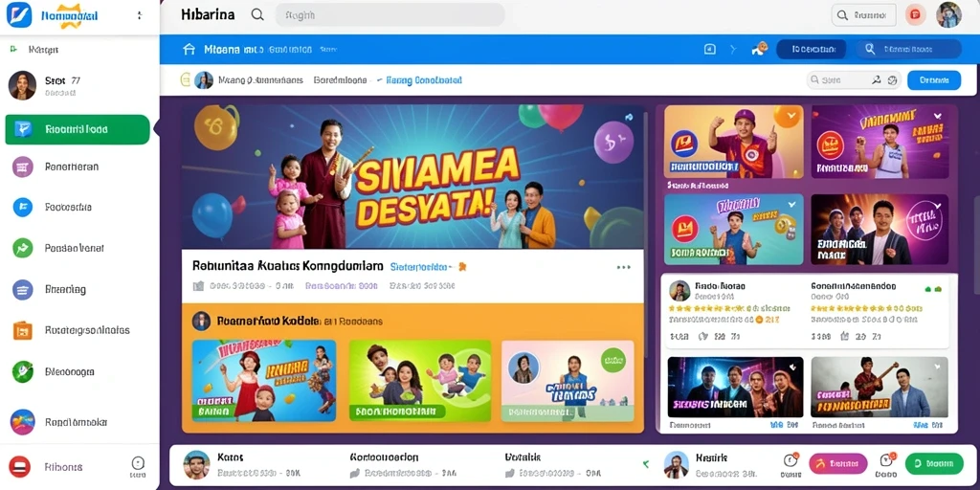Click the green leaf sidebar icon

[23, 371]
